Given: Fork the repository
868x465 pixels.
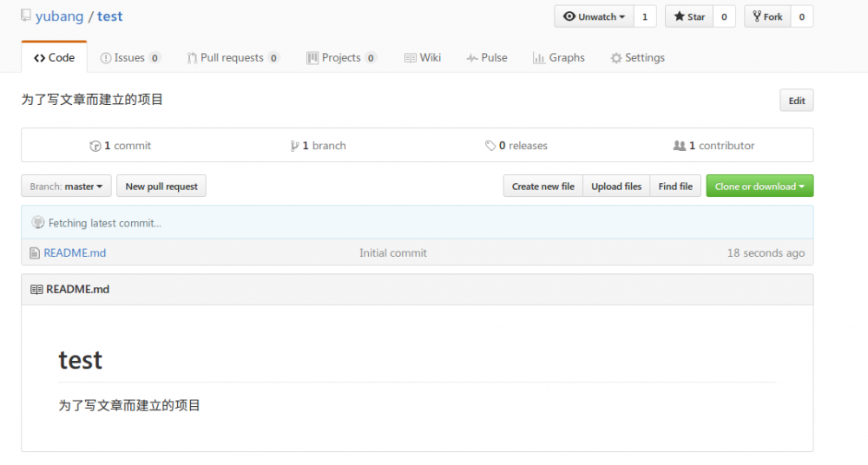Looking at the screenshot, I should pyautogui.click(x=767, y=16).
